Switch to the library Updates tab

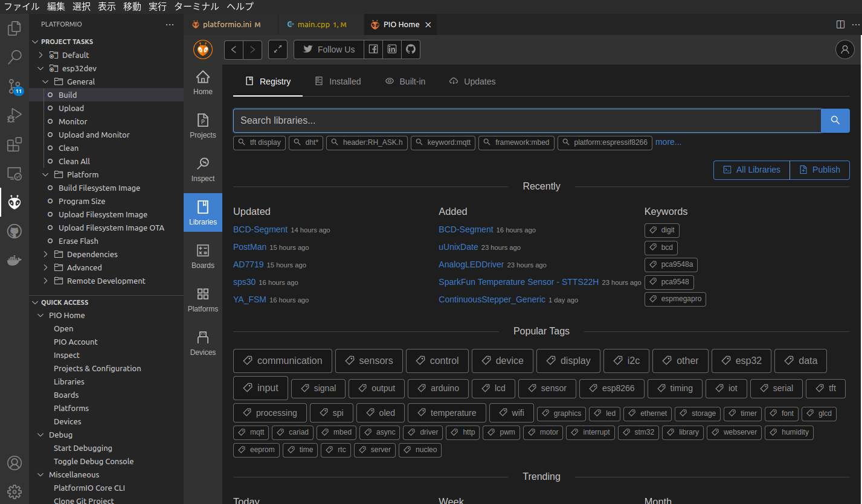coord(472,81)
